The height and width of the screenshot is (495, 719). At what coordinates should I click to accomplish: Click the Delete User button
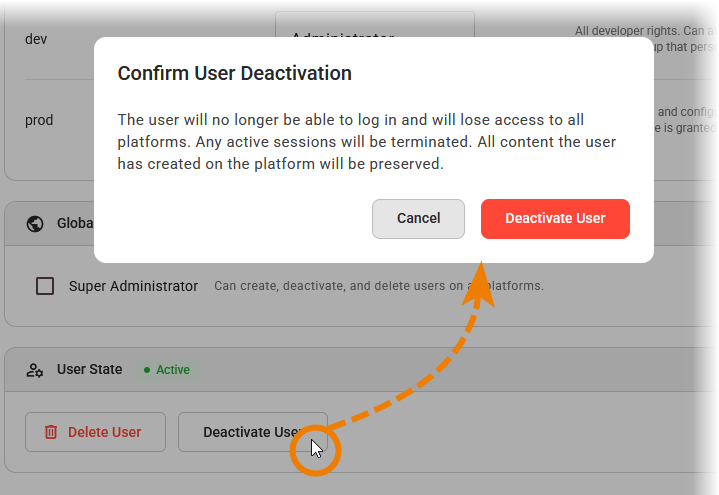tap(95, 432)
